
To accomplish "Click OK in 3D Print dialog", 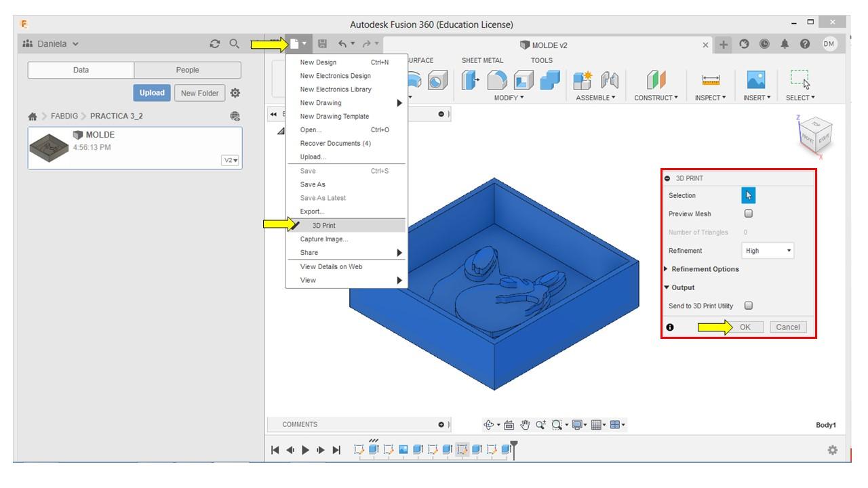I will point(745,327).
